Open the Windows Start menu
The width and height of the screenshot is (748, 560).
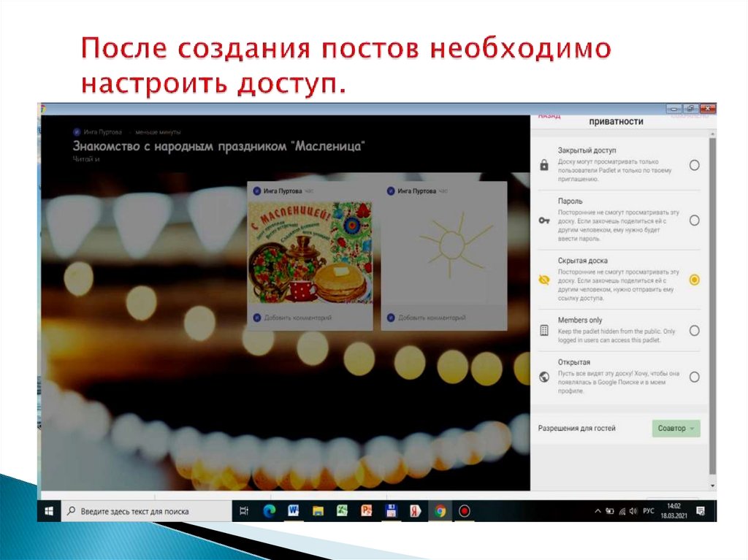(x=49, y=511)
